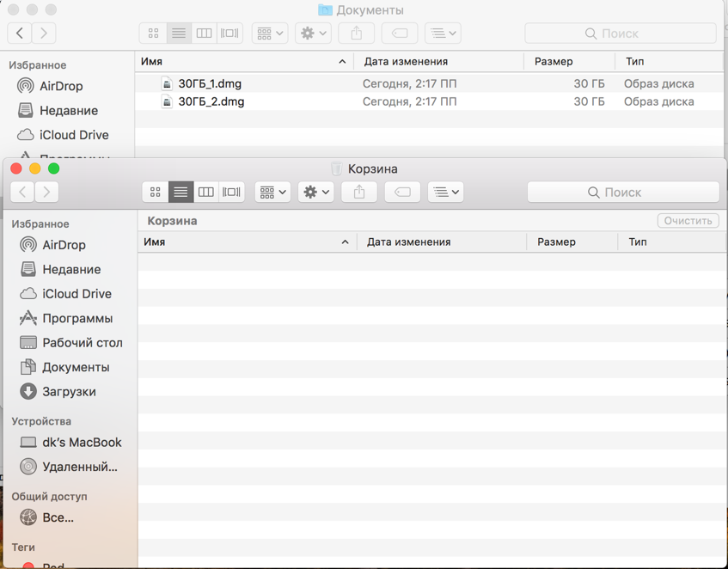Go forward in Документы window

pos(44,34)
